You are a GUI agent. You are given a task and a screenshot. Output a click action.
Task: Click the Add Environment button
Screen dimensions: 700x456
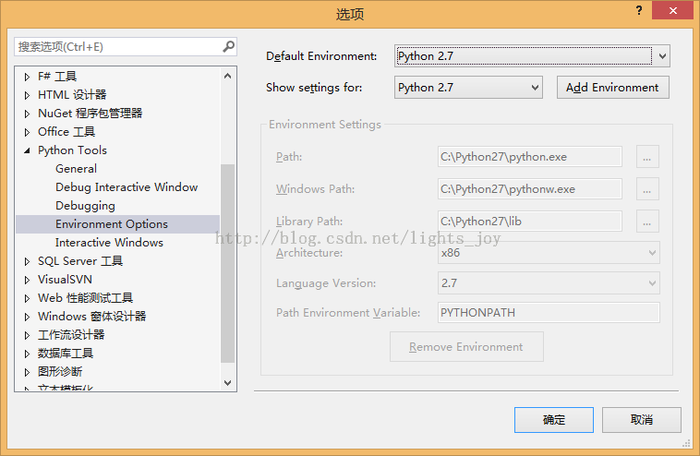612,88
